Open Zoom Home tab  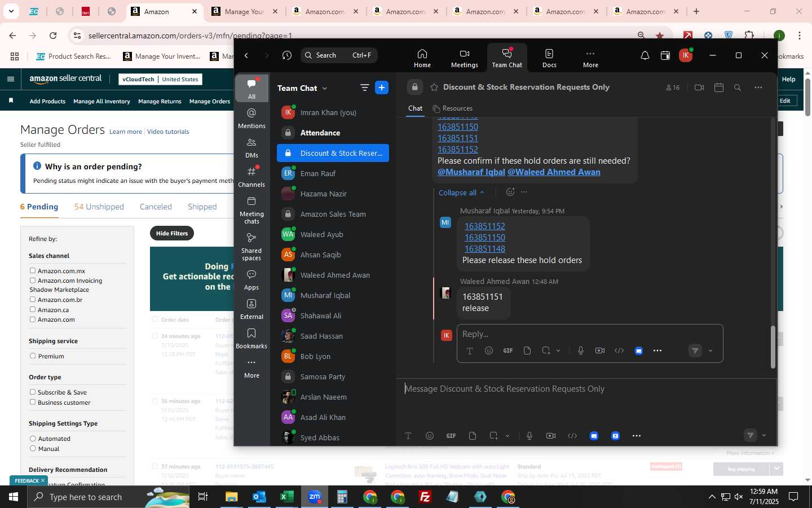(422, 58)
